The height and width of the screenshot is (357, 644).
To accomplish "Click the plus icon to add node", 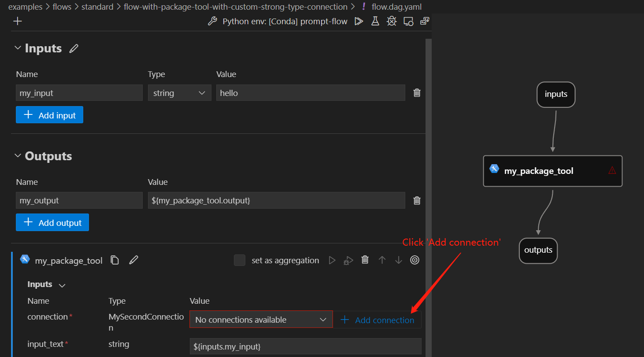I will tap(18, 21).
